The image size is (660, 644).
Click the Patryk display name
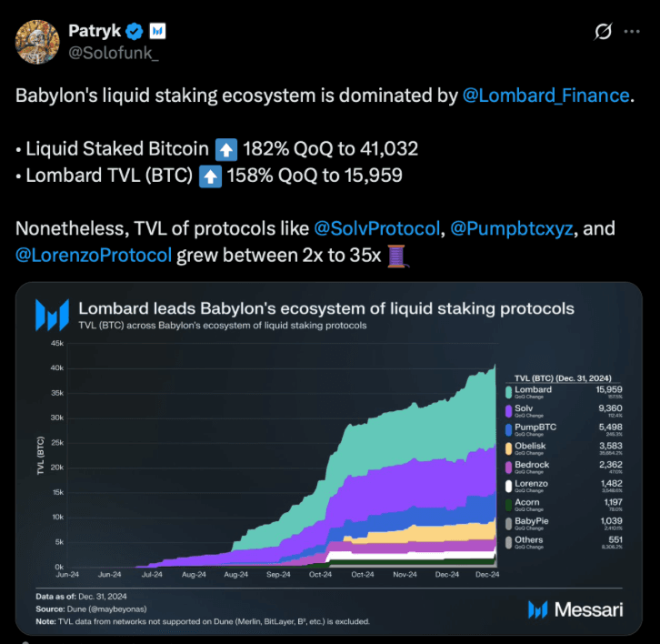pos(94,31)
